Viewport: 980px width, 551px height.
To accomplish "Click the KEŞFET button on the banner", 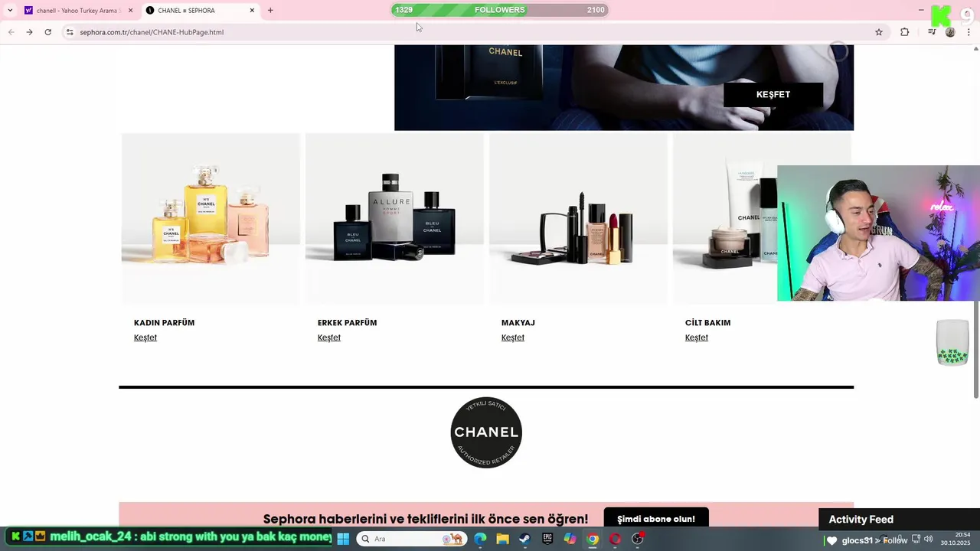I will pyautogui.click(x=773, y=95).
